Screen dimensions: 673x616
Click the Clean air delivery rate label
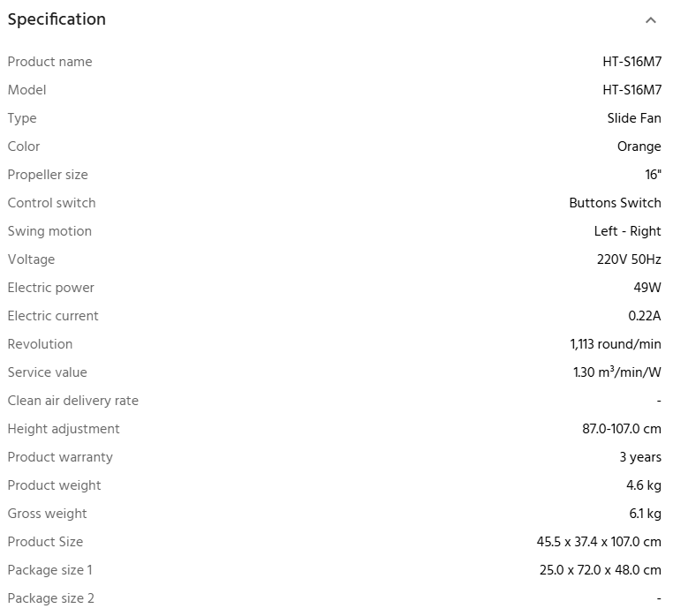[73, 401]
